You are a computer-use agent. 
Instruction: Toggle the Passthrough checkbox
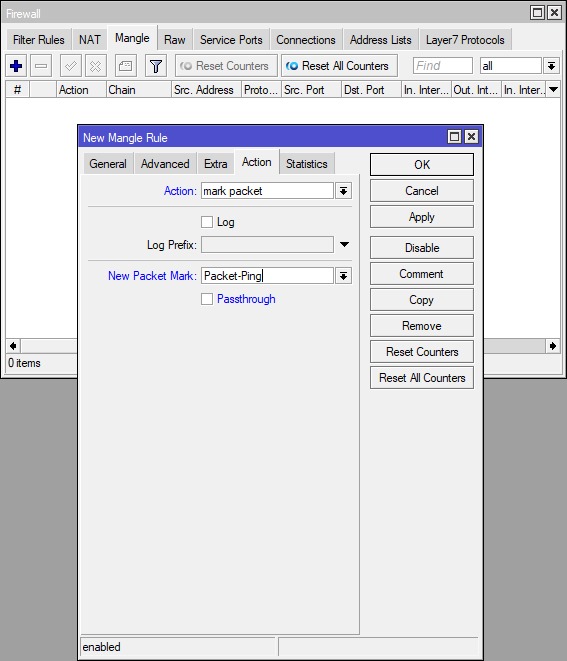coord(207,299)
